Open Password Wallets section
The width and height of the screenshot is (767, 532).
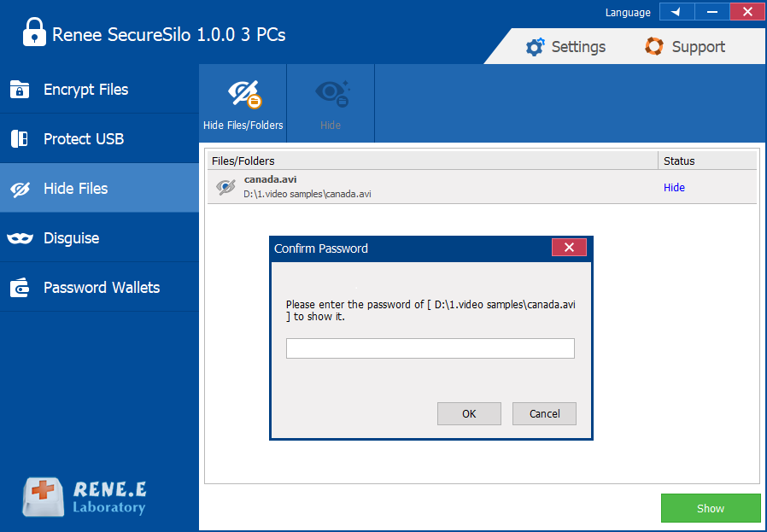[x=99, y=287]
